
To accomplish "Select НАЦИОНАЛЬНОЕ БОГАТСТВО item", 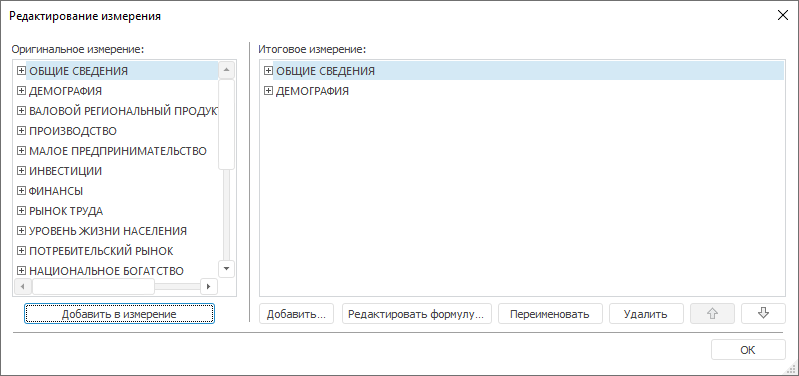I will (x=106, y=271).
